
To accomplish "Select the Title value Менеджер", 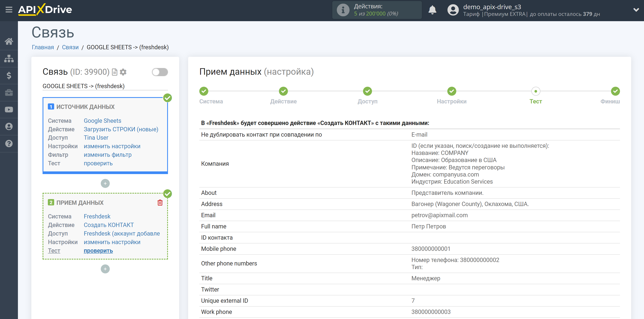I will [426, 278].
